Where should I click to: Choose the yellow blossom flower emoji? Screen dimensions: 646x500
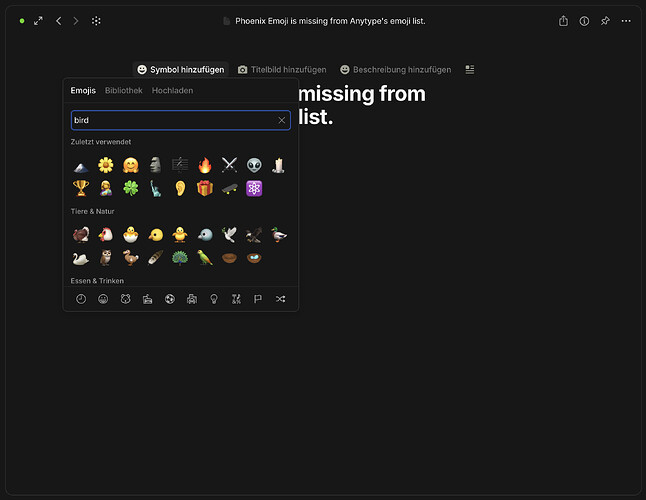[x=106, y=166]
